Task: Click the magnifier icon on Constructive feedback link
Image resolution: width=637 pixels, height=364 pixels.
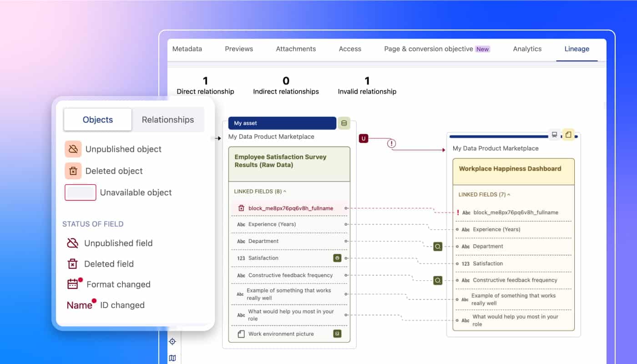Action: click(438, 280)
